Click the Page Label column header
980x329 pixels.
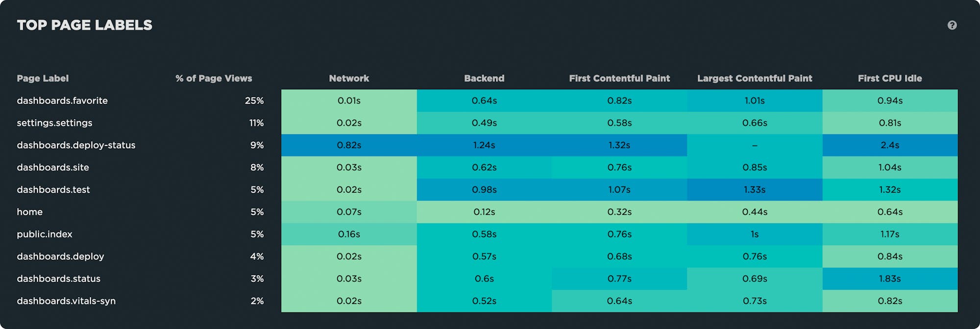point(43,78)
